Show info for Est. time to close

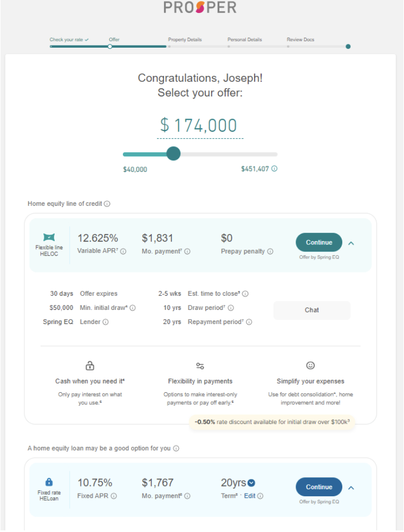click(x=245, y=294)
